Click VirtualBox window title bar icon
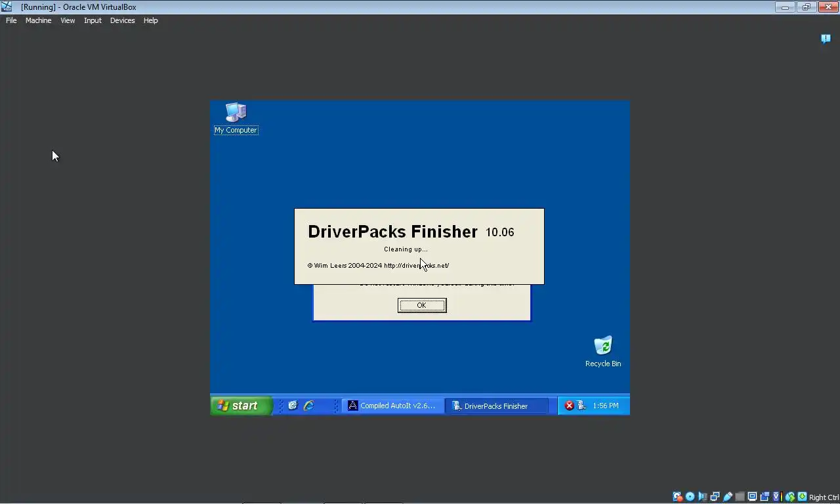The width and height of the screenshot is (840, 504). pos(7,7)
